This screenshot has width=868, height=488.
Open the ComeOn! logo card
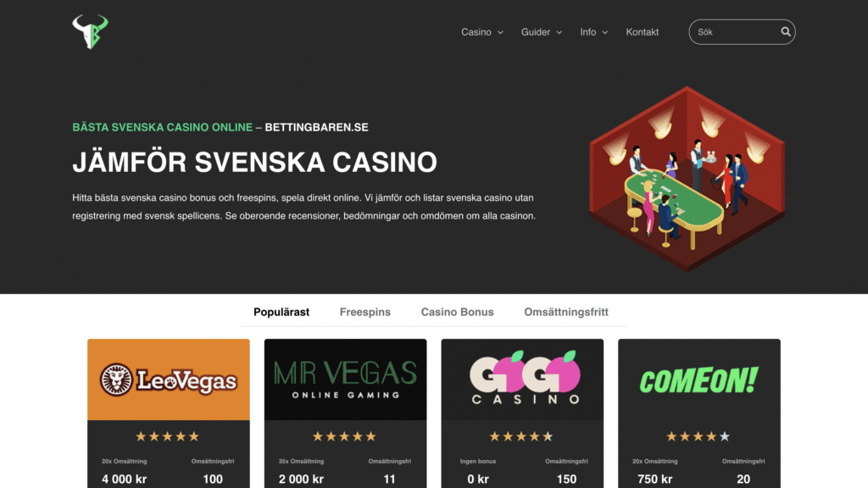[699, 380]
